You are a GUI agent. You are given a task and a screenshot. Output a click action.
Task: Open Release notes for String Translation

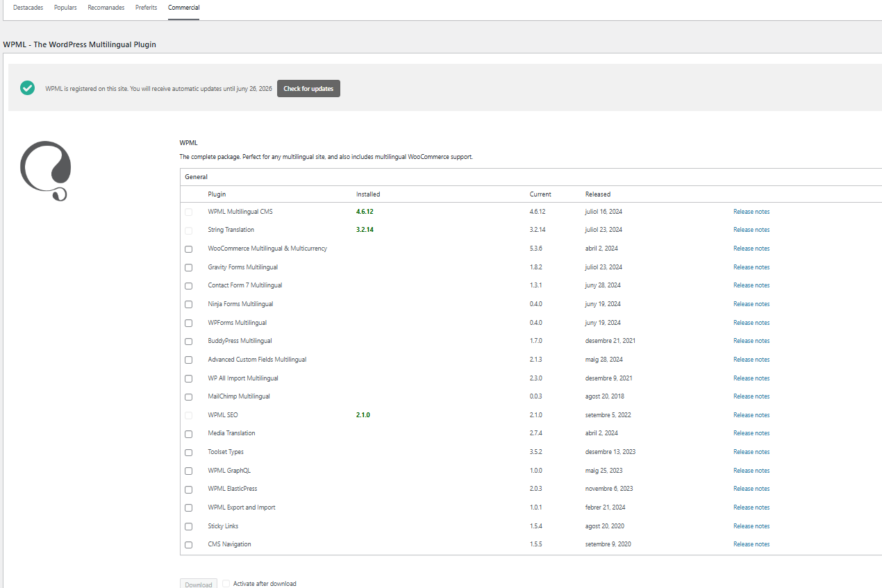tap(751, 230)
